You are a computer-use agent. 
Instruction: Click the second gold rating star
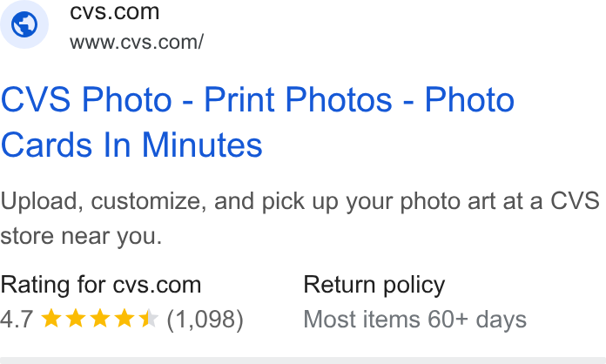tap(76, 319)
